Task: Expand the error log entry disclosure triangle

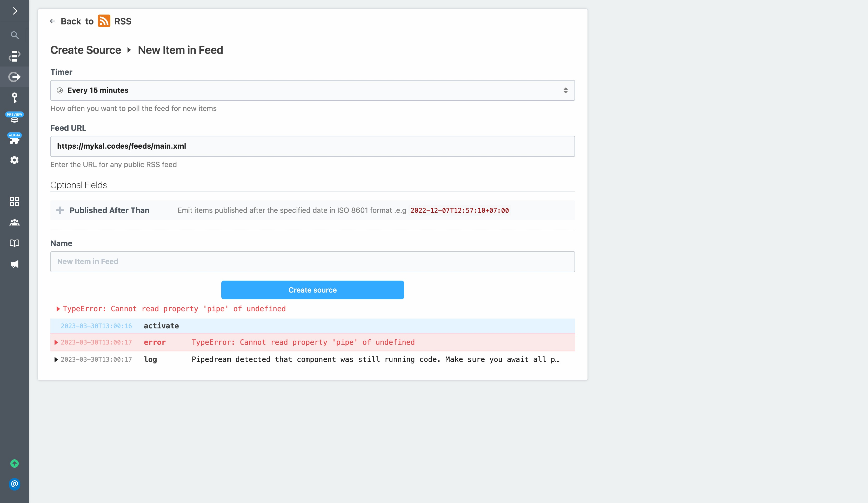Action: 56,342
